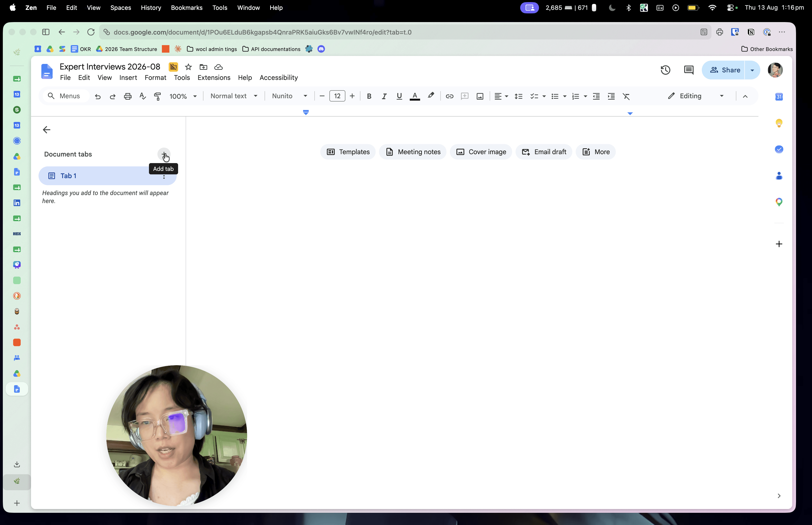Click the Email draft chip
The width and height of the screenshot is (812, 525).
point(544,152)
